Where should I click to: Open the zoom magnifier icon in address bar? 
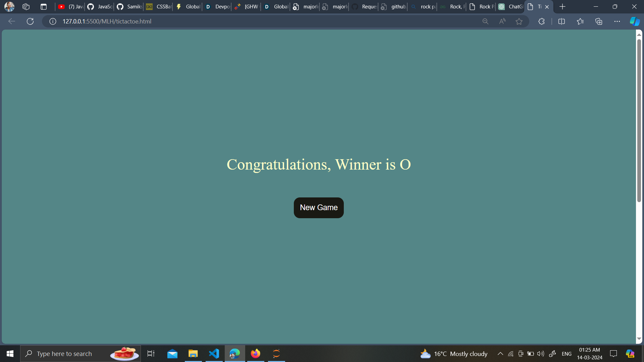[485, 21]
